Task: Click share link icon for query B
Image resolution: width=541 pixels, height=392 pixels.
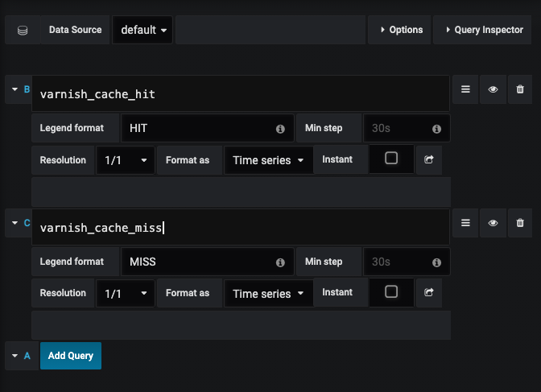Action: [x=429, y=159]
